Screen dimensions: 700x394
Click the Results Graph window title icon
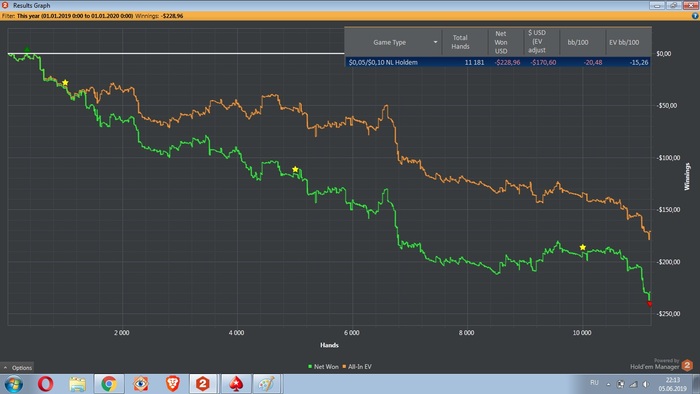5,5
